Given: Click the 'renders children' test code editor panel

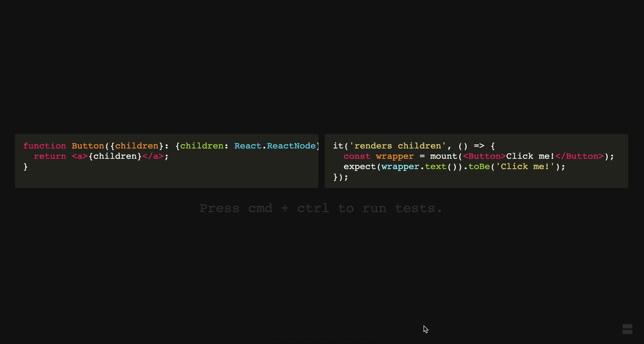Looking at the screenshot, I should click(x=476, y=161).
